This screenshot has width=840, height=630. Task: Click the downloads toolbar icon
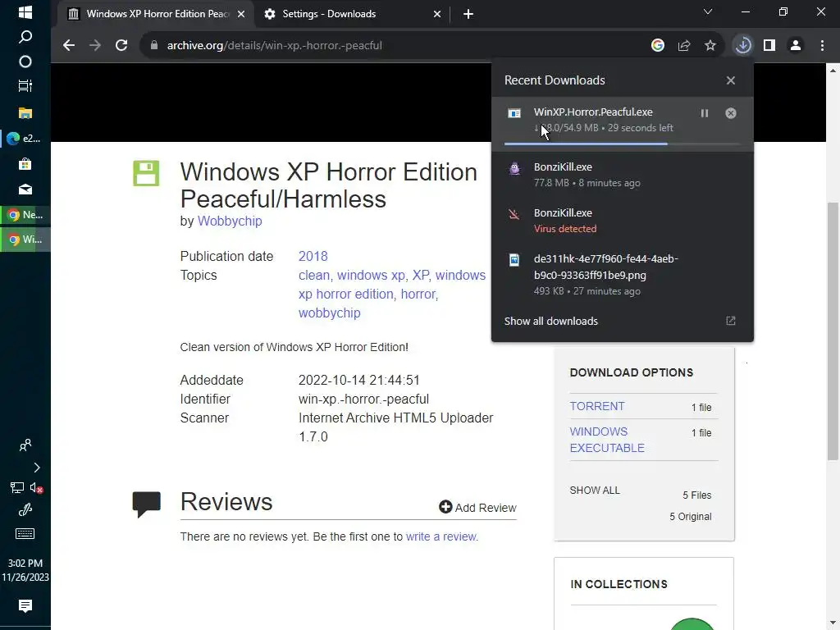pyautogui.click(x=742, y=46)
